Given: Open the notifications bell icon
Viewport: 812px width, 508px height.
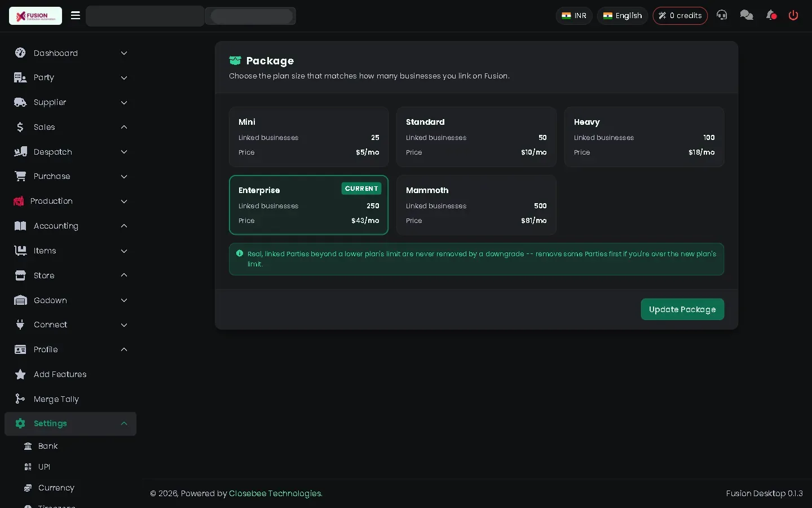Looking at the screenshot, I should (x=771, y=15).
